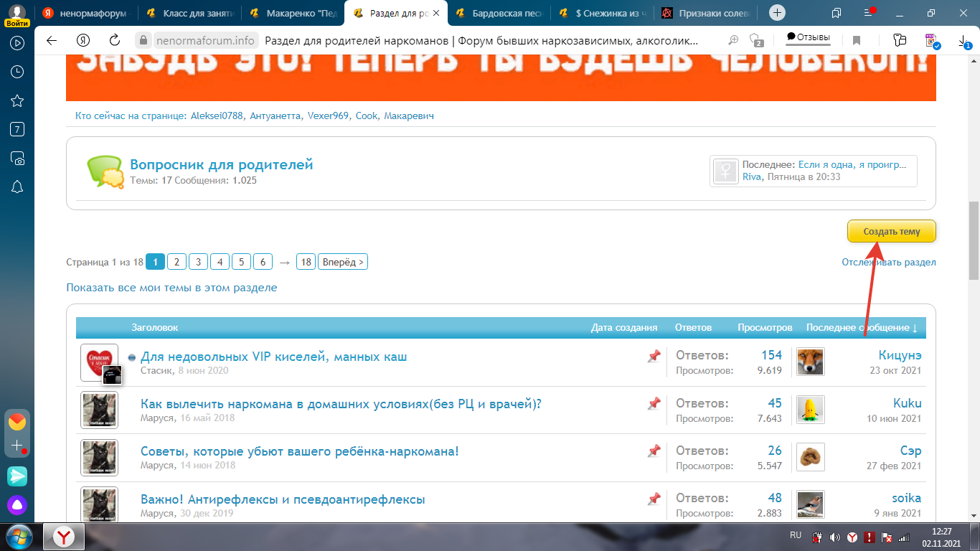Open Yandex Mail icon in sidebar
The width and height of the screenshot is (980, 551).
pos(17,421)
